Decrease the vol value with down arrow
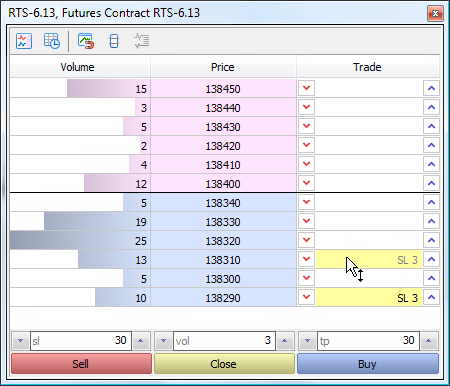Screen dimensions: 450x386 (163, 341)
